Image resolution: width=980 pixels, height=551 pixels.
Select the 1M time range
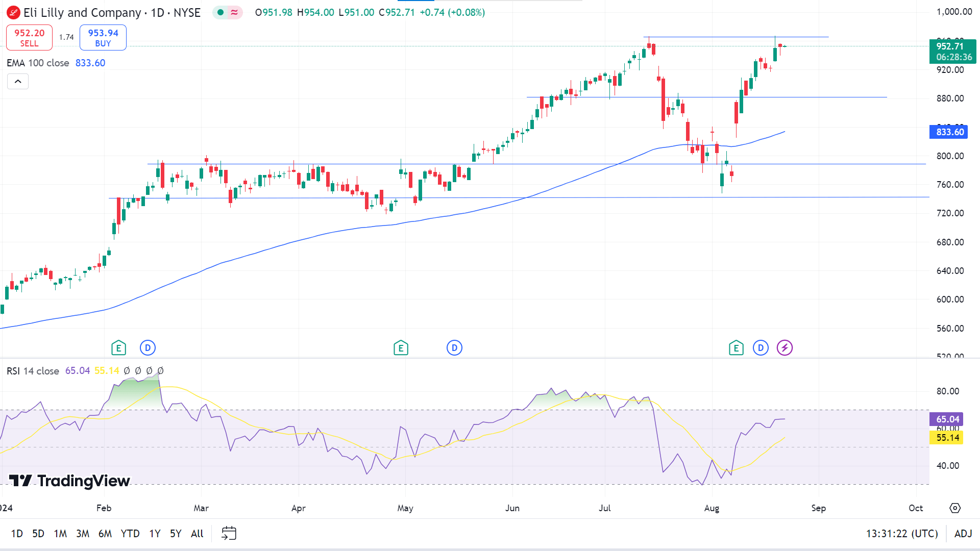[x=60, y=534]
